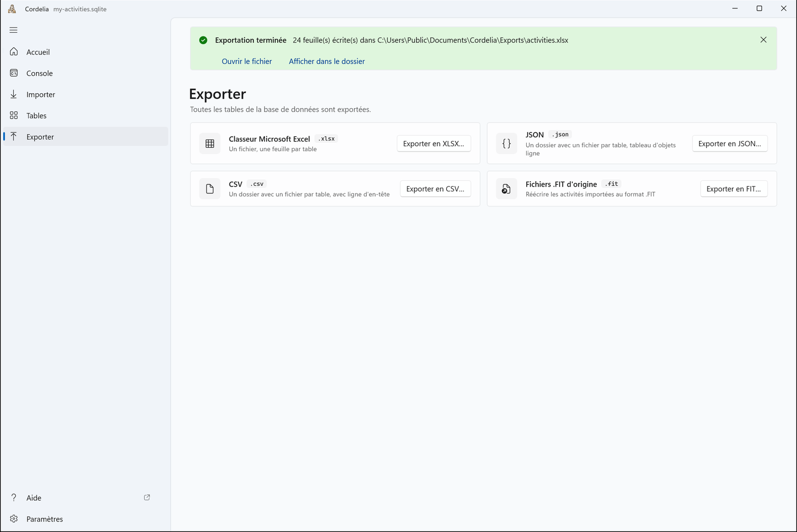
Task: Click the .json extension tag
Action: tap(560, 135)
